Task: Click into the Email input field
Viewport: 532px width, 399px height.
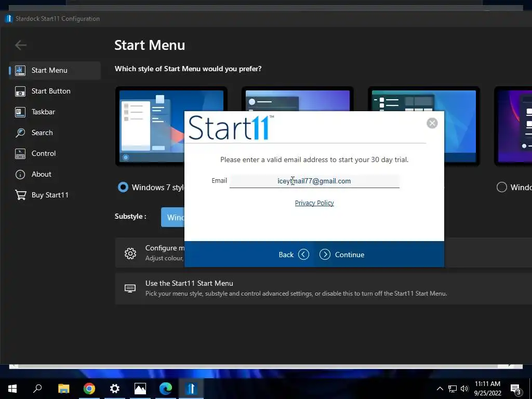Action: pos(314,181)
